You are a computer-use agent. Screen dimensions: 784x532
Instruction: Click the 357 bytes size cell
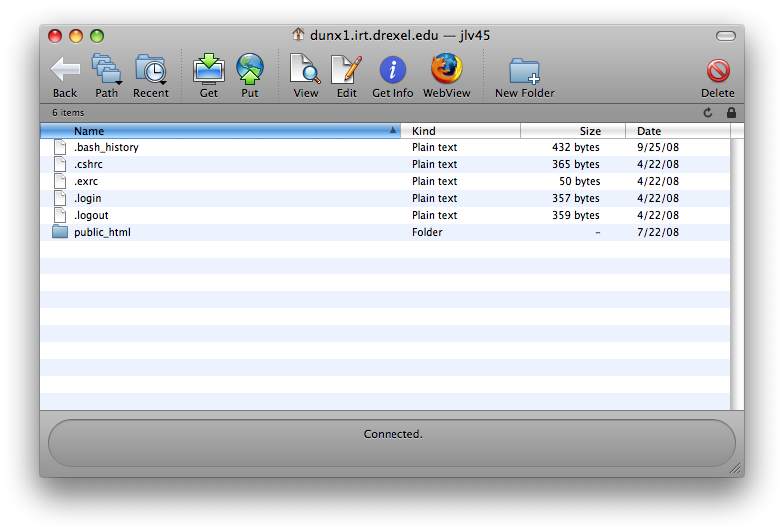coord(576,198)
